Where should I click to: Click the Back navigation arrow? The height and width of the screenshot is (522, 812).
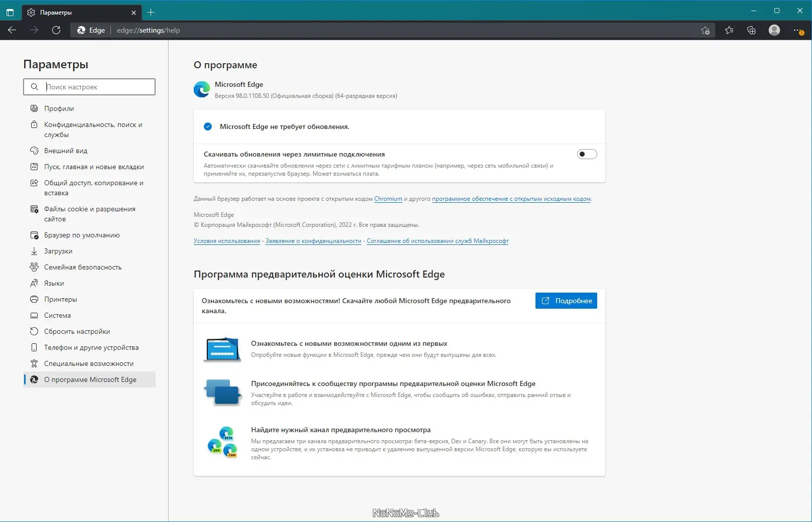(x=12, y=30)
